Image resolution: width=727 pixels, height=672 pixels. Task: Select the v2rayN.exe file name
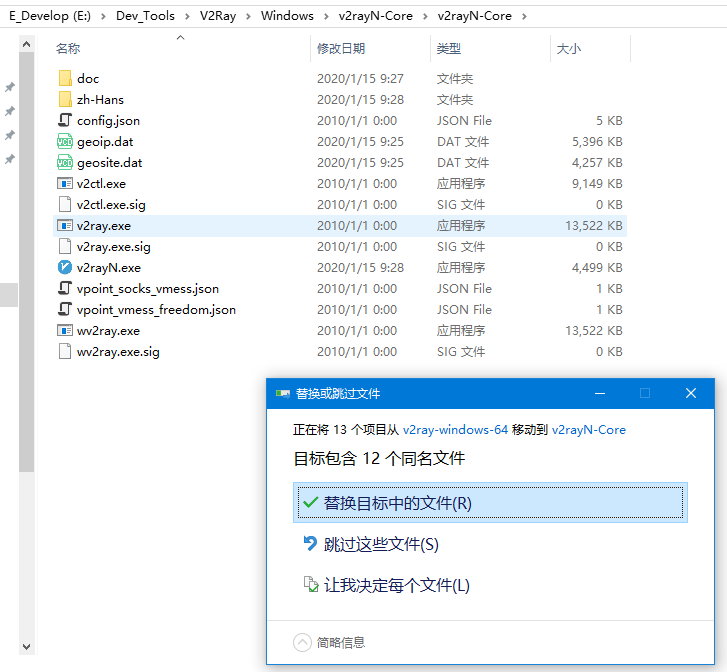point(108,268)
